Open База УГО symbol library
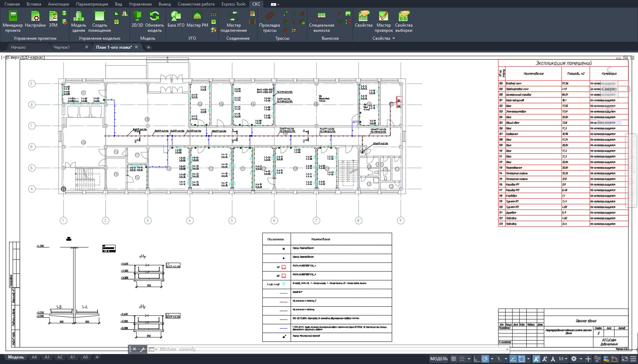Viewport: 638px width, 364px height. [x=176, y=19]
